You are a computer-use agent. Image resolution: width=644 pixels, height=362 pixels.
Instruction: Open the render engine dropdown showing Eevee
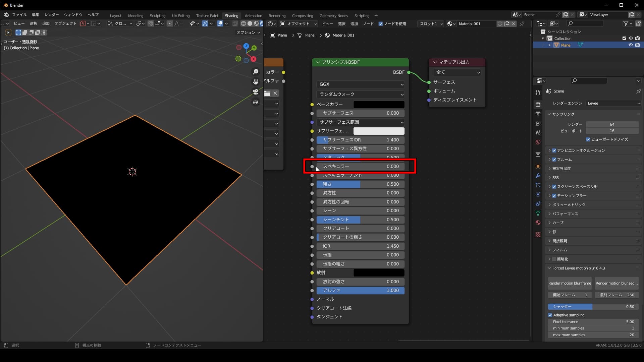(613, 103)
